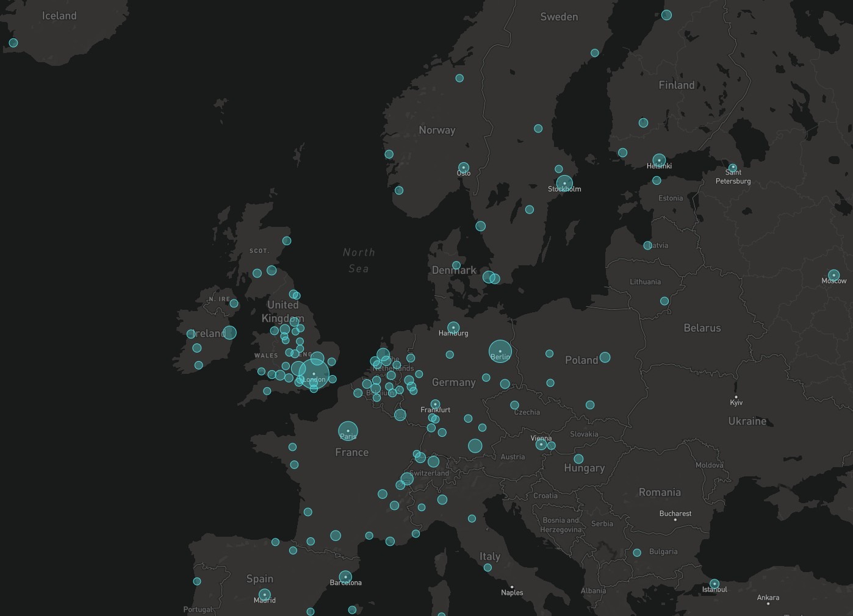Click the Hamburg circle marker
Viewport: 853px width, 616px height.
453,328
